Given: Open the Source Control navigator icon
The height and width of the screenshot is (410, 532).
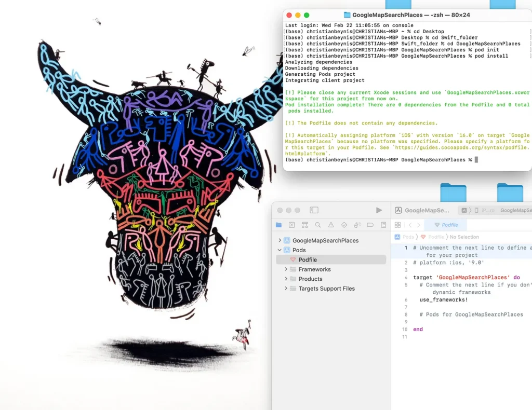Looking at the screenshot, I should pyautogui.click(x=291, y=225).
